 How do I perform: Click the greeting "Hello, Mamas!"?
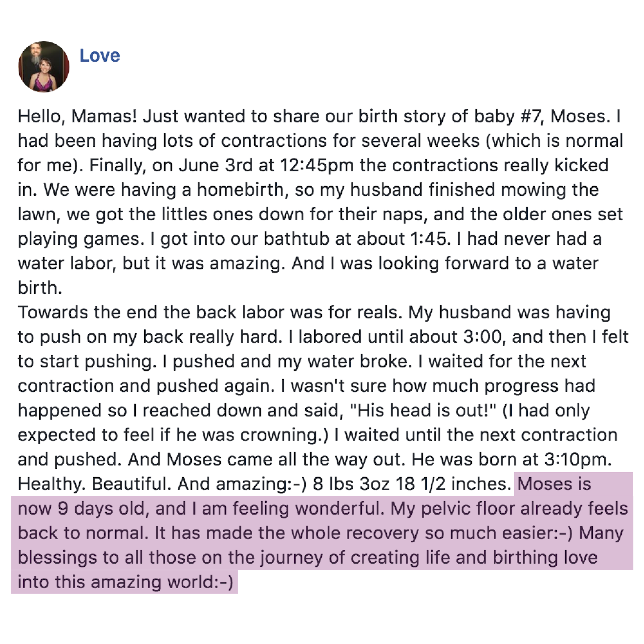[x=77, y=116]
